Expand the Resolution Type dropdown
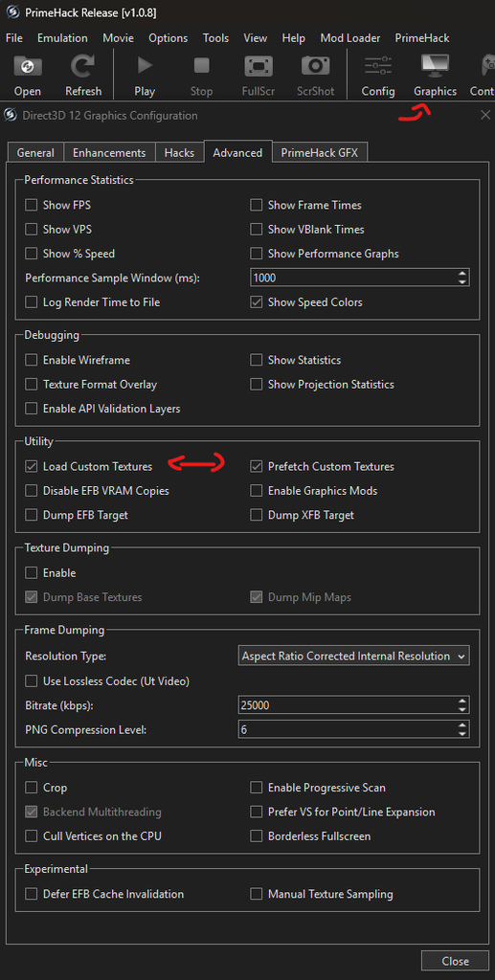 pyautogui.click(x=353, y=657)
